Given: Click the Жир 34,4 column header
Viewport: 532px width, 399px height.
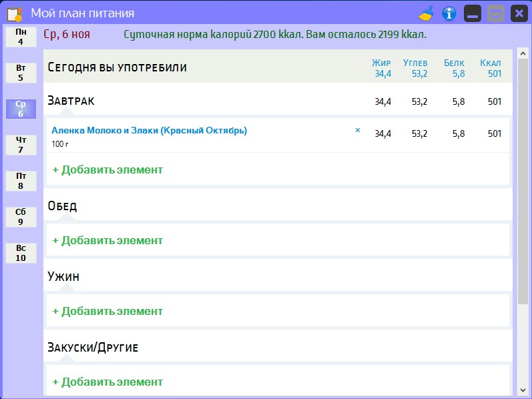Looking at the screenshot, I should click(381, 68).
